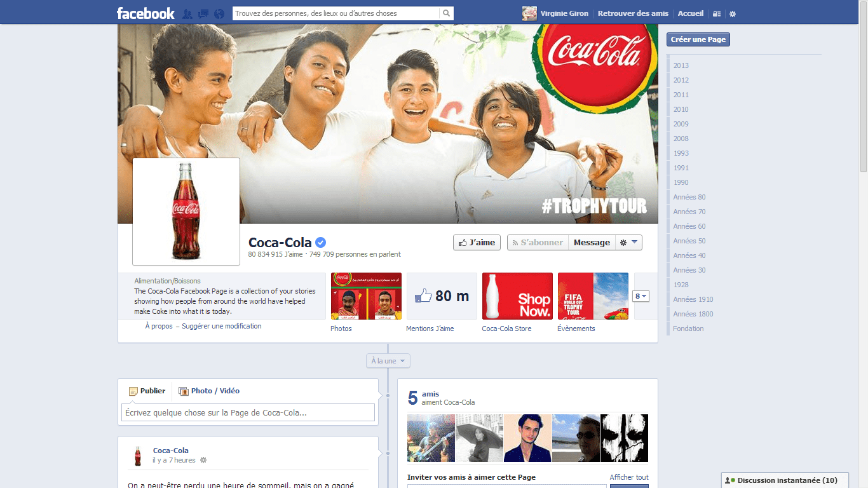Jump to 2008 in the timeline
Screen dimensions: 868x488
pyautogui.click(x=681, y=139)
